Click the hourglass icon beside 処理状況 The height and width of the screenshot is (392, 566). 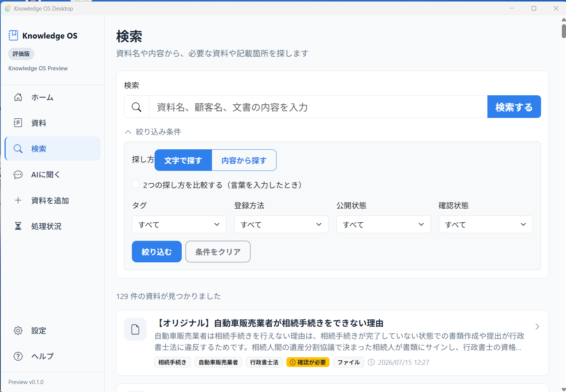click(18, 226)
